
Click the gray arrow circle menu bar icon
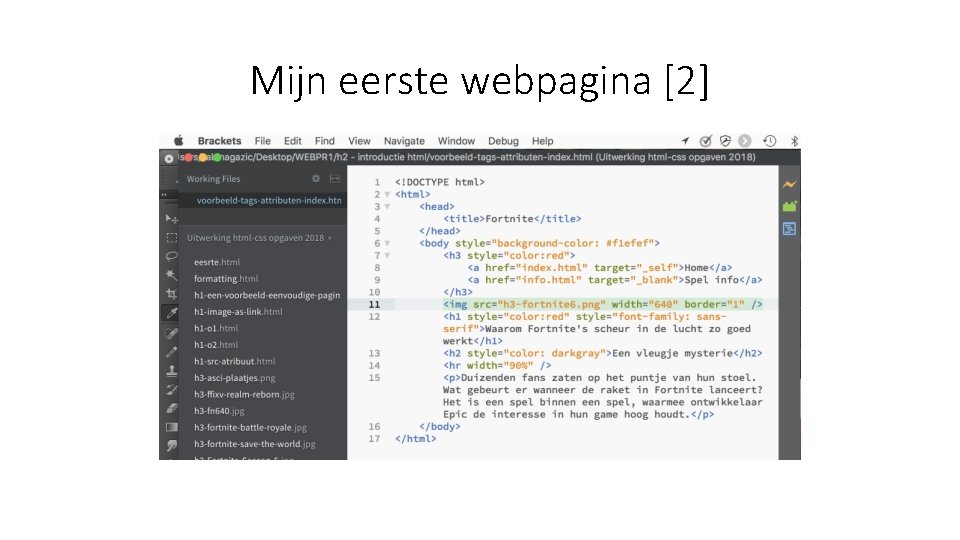click(x=744, y=141)
